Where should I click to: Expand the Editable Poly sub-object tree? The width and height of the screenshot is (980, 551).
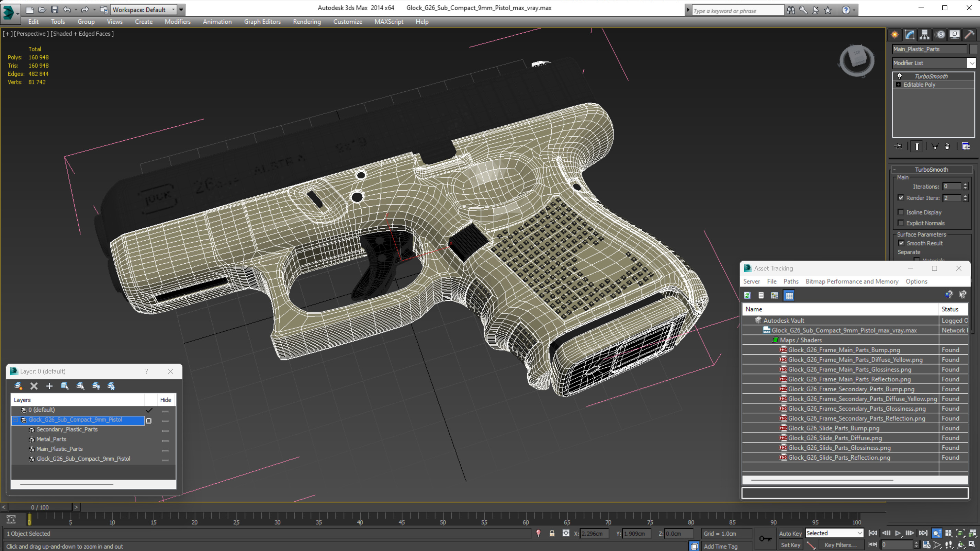(898, 84)
